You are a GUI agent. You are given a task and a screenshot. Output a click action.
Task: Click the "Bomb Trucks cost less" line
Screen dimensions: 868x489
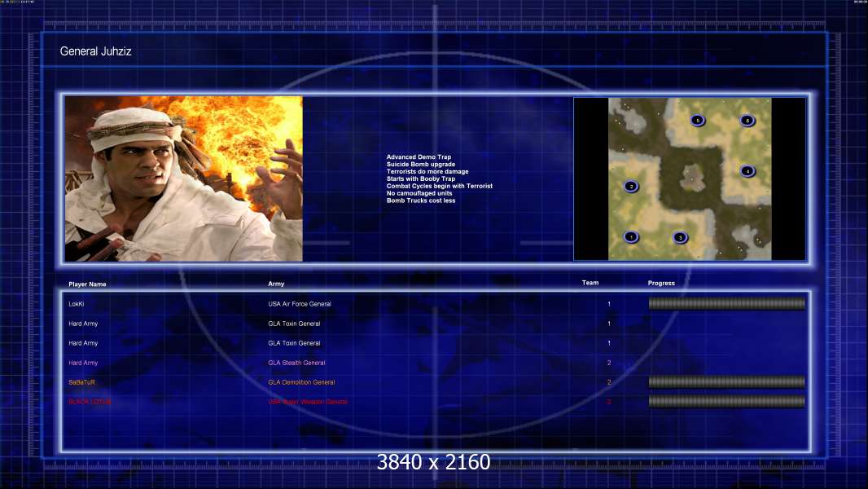click(421, 200)
